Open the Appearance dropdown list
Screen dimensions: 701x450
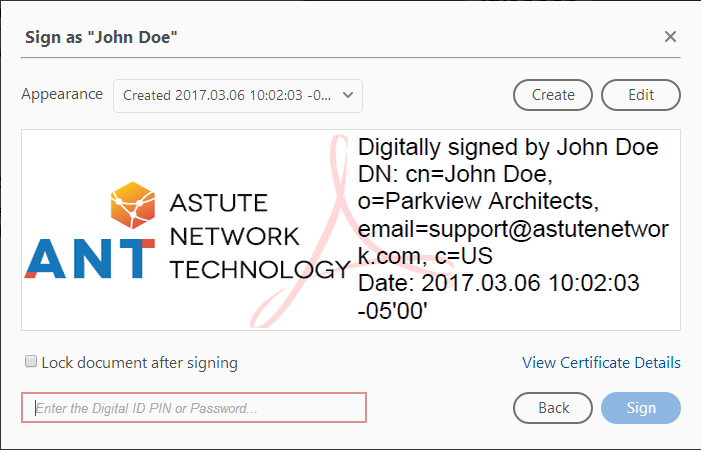pos(237,95)
